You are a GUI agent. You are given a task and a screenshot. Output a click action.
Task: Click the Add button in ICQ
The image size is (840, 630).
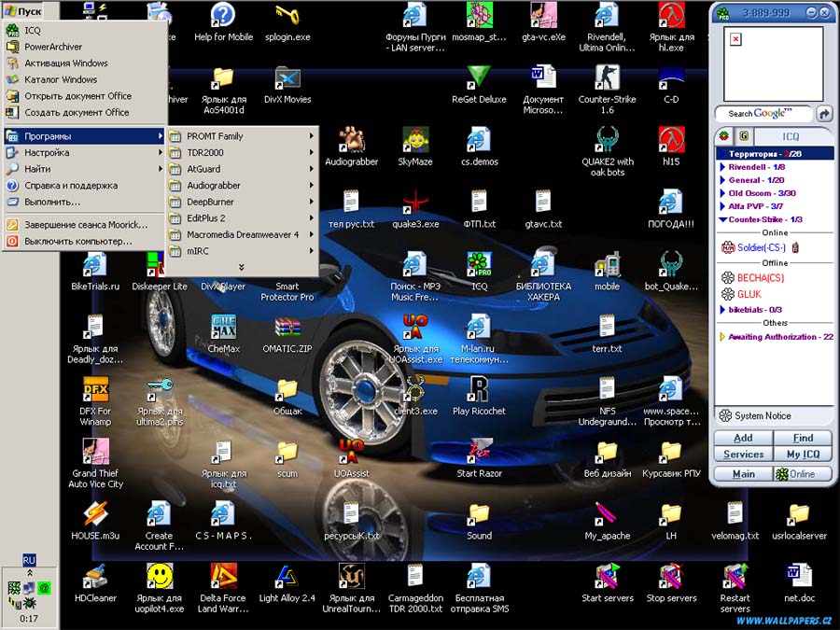[x=743, y=438]
